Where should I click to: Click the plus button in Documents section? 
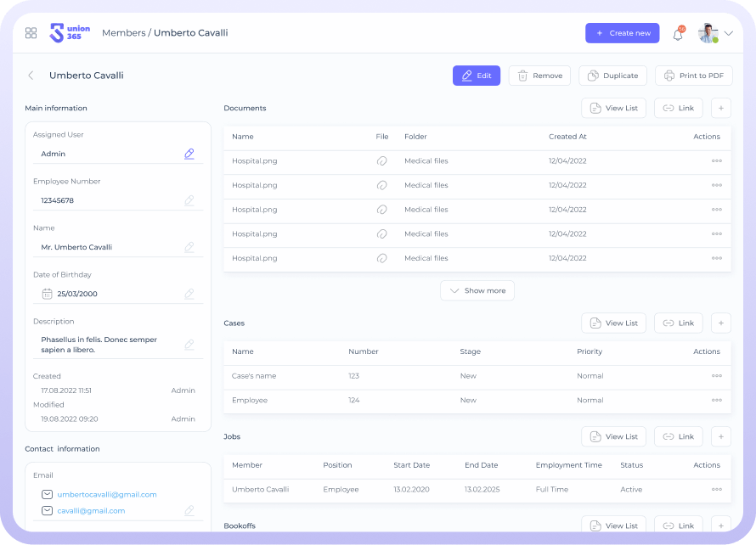[720, 108]
